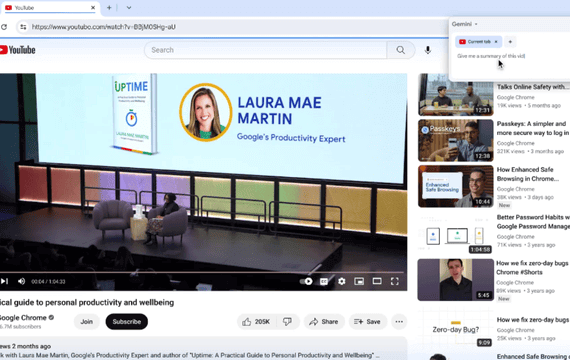The height and width of the screenshot is (360, 570).
Task: Enable miniplayer mode
Action: [x=359, y=281]
